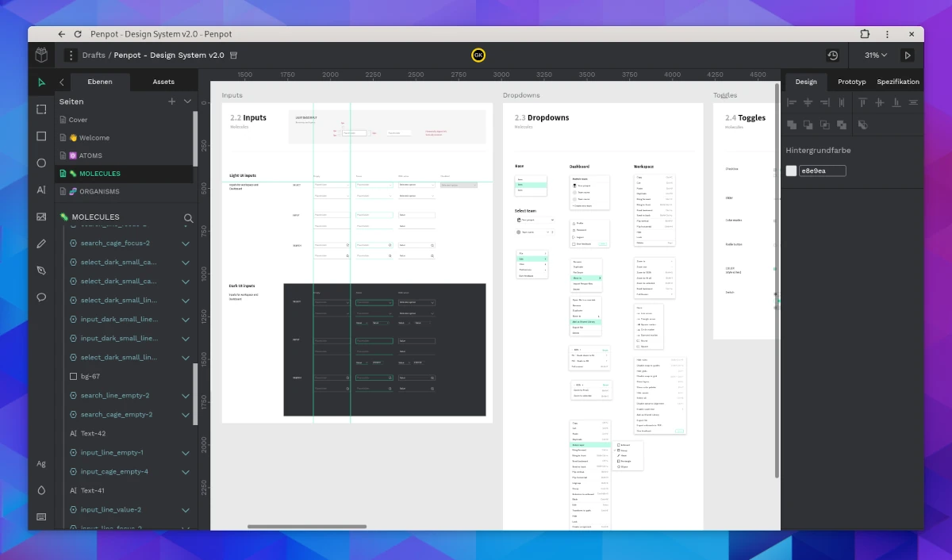Open the Spezifikation tab
Screen dimensions: 952x560
click(x=898, y=82)
